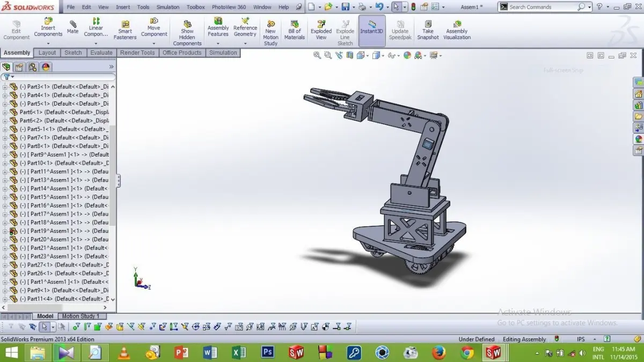644x362 pixels.
Task: Click the Windows Start button
Action: (11, 352)
